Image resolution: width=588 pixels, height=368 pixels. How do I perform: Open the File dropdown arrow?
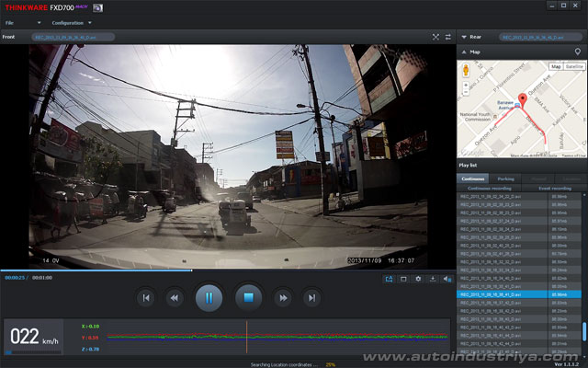click(39, 23)
